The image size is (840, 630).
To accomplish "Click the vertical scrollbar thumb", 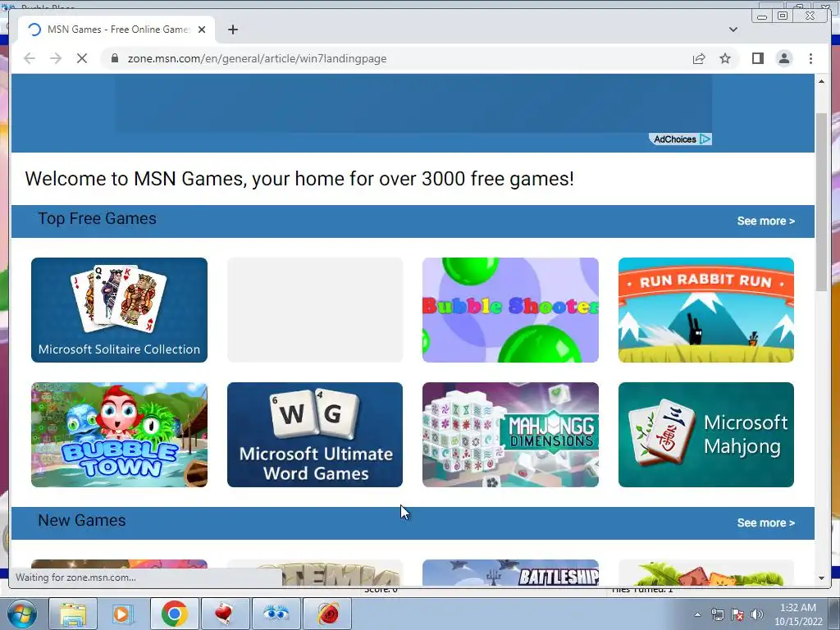I will click(x=821, y=202).
